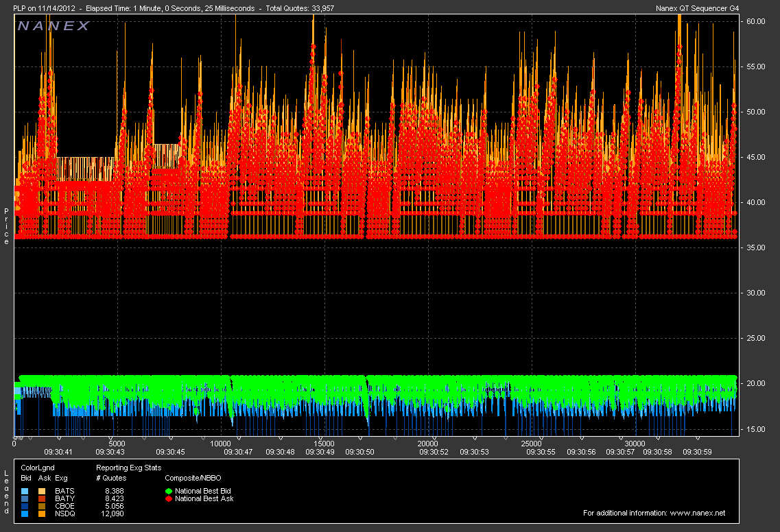This screenshot has width=780, height=532.
Task: Pick the NSDQ ask color swatch
Action: click(x=42, y=513)
